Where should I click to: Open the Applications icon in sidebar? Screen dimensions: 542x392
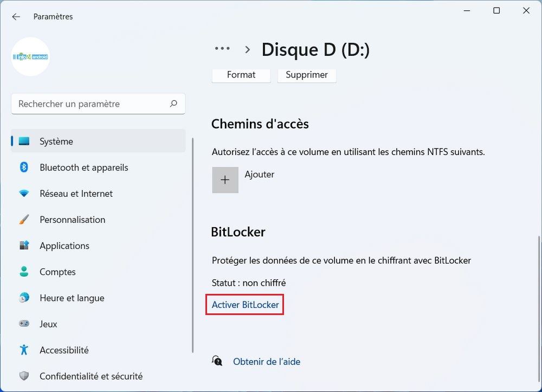pos(24,246)
